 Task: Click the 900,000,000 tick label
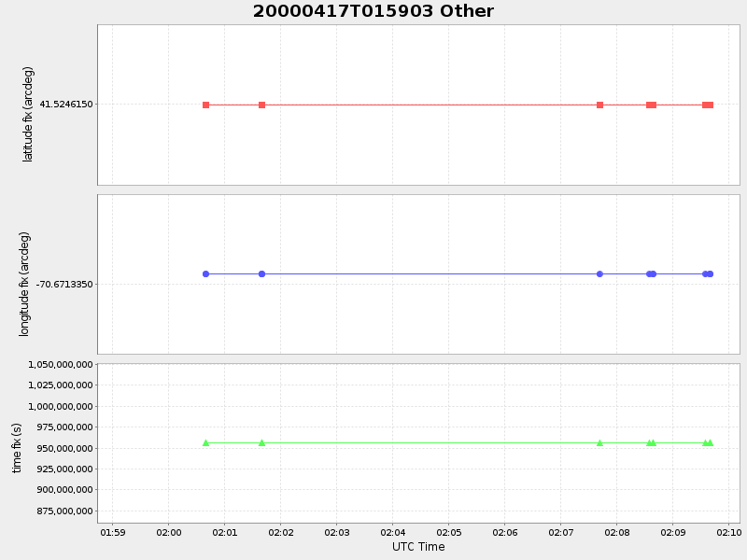(x=64, y=489)
